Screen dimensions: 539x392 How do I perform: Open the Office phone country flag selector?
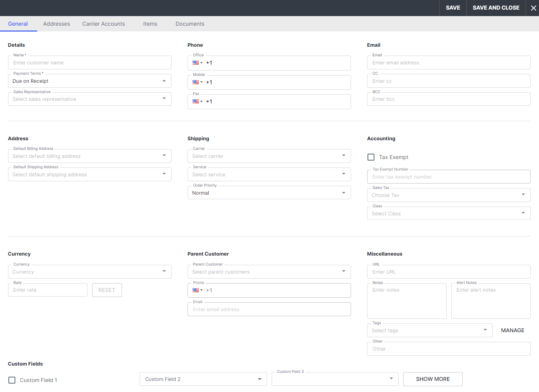(x=198, y=63)
